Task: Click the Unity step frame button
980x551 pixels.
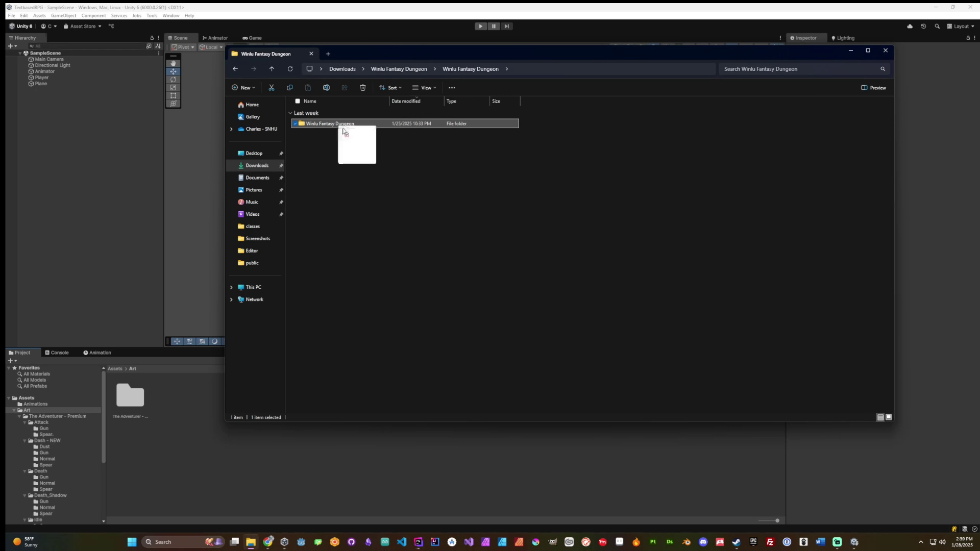Action: (x=506, y=26)
